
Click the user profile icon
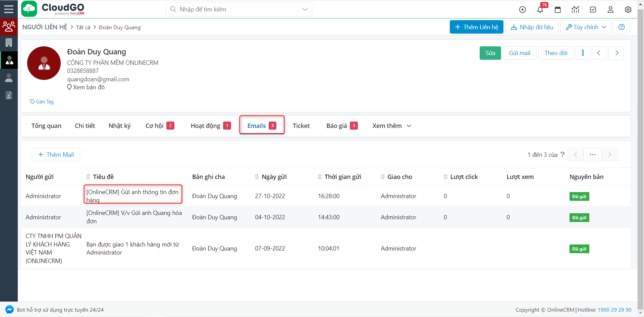point(610,10)
